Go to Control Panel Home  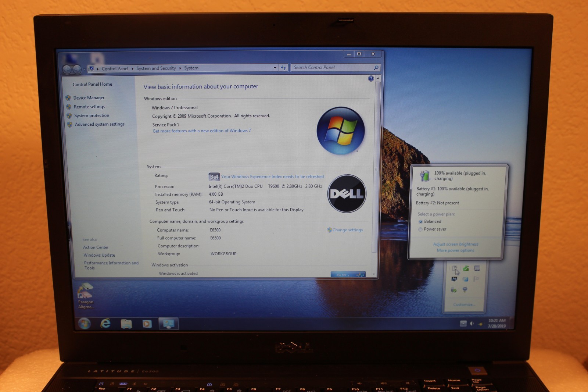pos(92,84)
